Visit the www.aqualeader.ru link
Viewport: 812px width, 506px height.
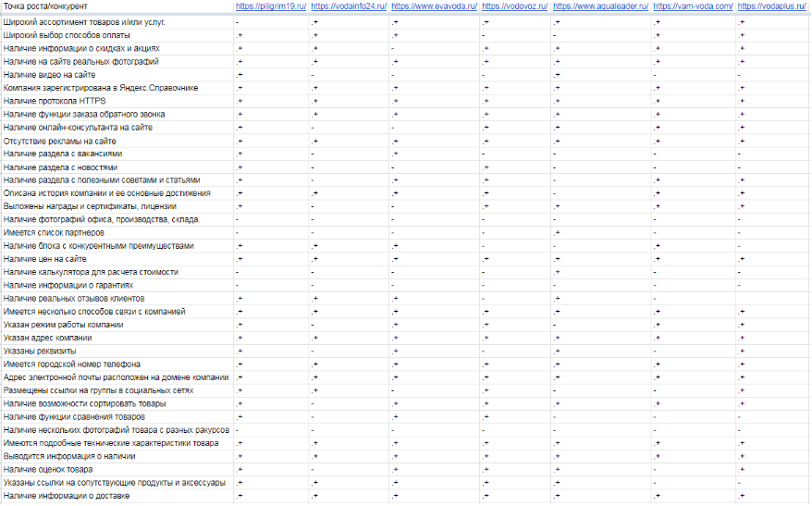pyautogui.click(x=600, y=6)
